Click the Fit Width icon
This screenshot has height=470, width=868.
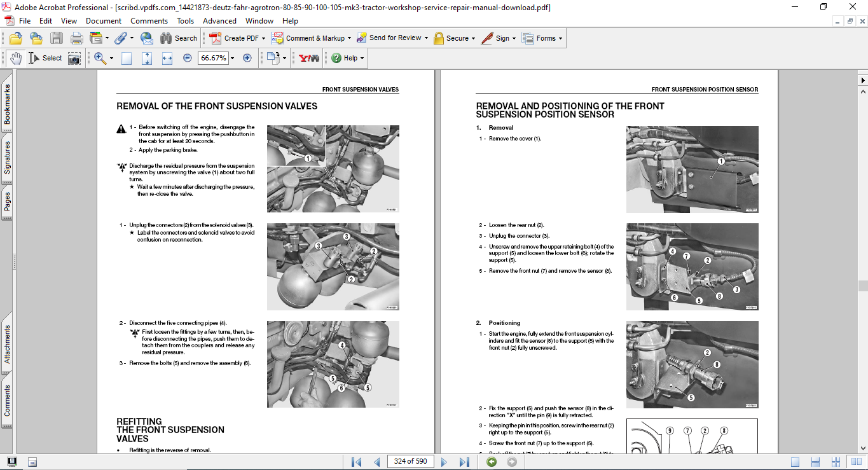click(x=167, y=58)
